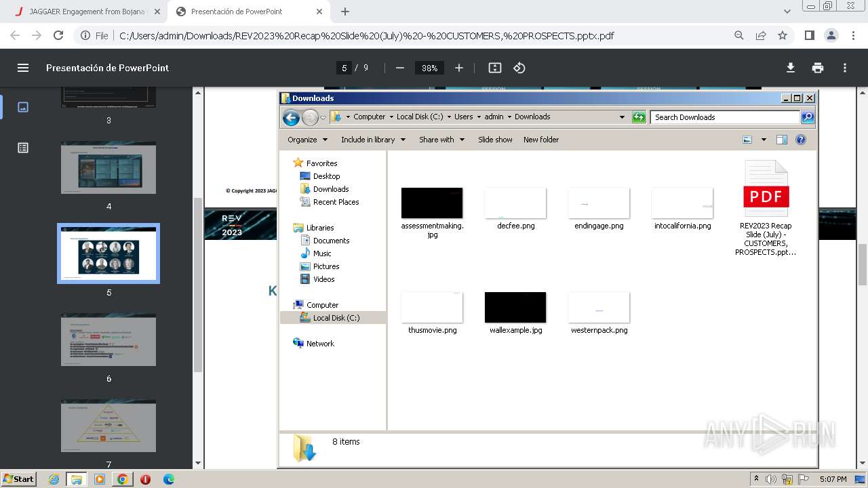Image resolution: width=868 pixels, height=488 pixels.
Task: Select the westernpack.png file
Action: point(599,313)
